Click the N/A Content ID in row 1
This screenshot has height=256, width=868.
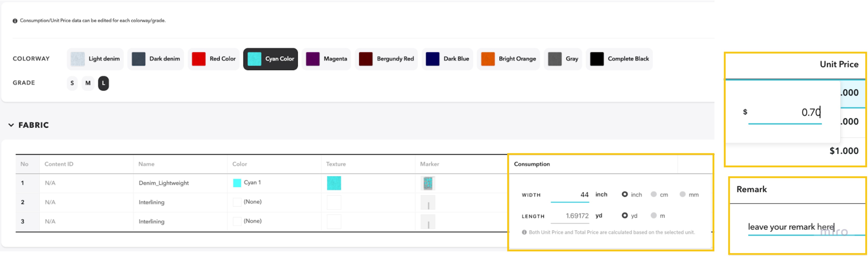point(50,183)
